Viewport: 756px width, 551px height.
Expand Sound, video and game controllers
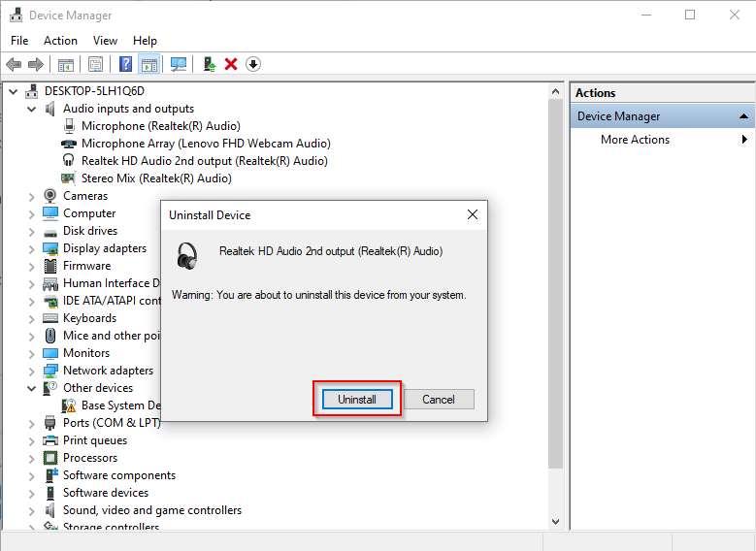(32, 510)
